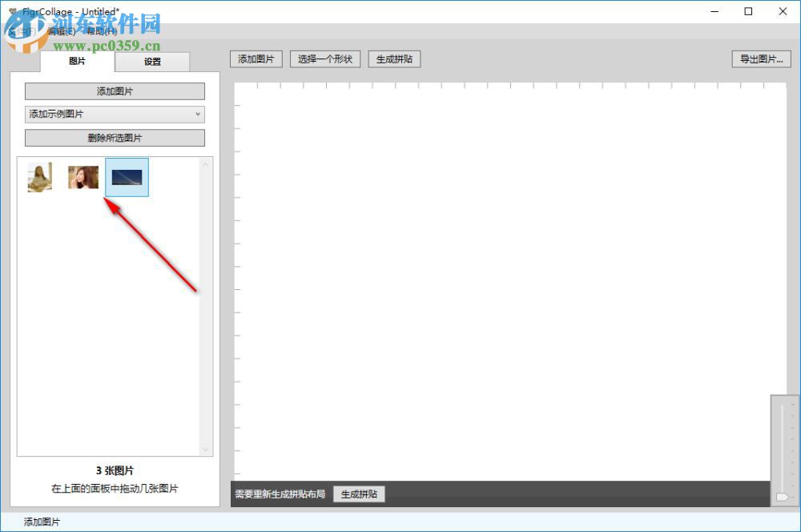Switch to the 设置 tab
801x532 pixels.
[152, 61]
